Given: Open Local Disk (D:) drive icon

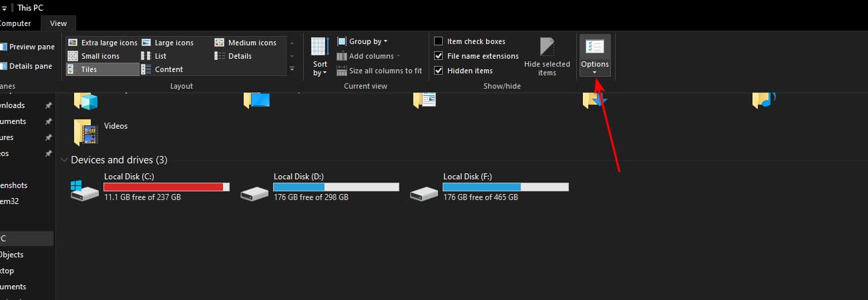Looking at the screenshot, I should (x=254, y=193).
